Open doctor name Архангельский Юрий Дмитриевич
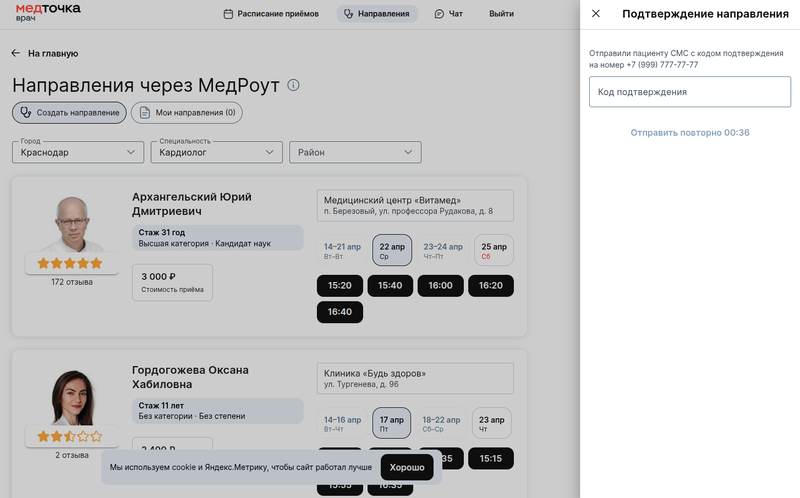The image size is (800, 498). click(x=192, y=204)
